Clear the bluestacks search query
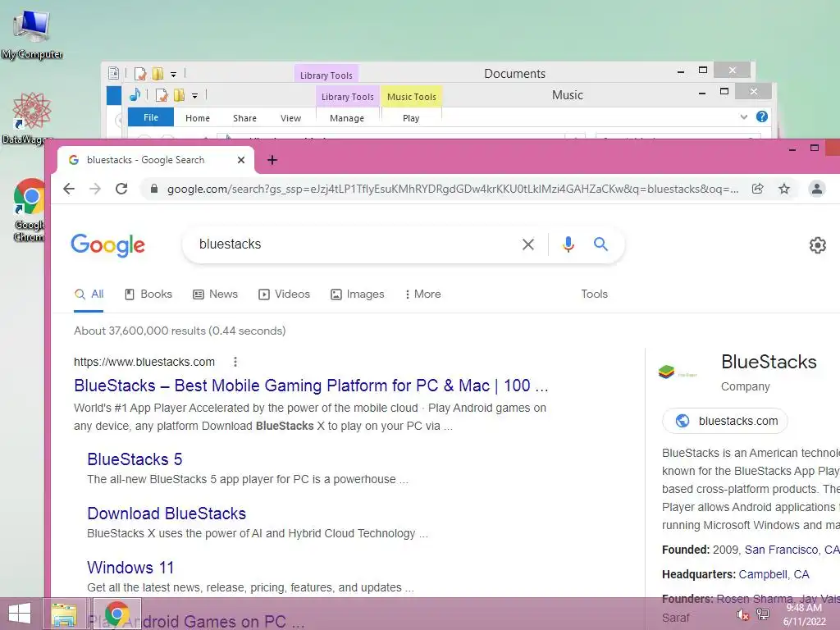Screen dimensions: 840x630 pyautogui.click(x=528, y=244)
